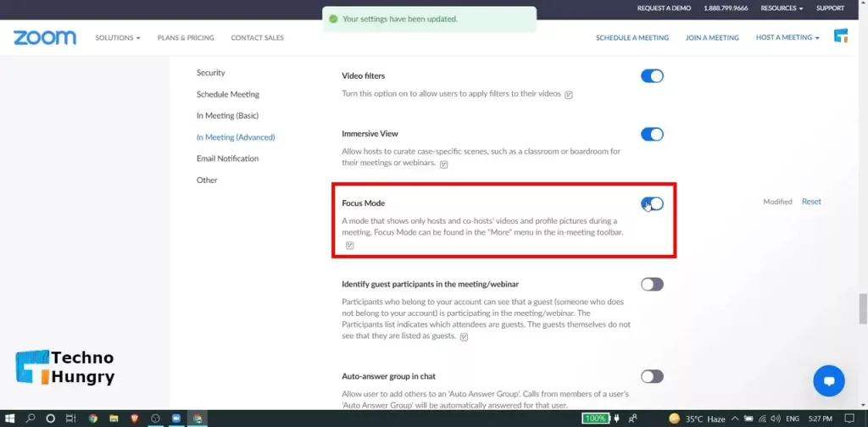
Task: Open the Zoom app from the taskbar
Action: tap(176, 419)
